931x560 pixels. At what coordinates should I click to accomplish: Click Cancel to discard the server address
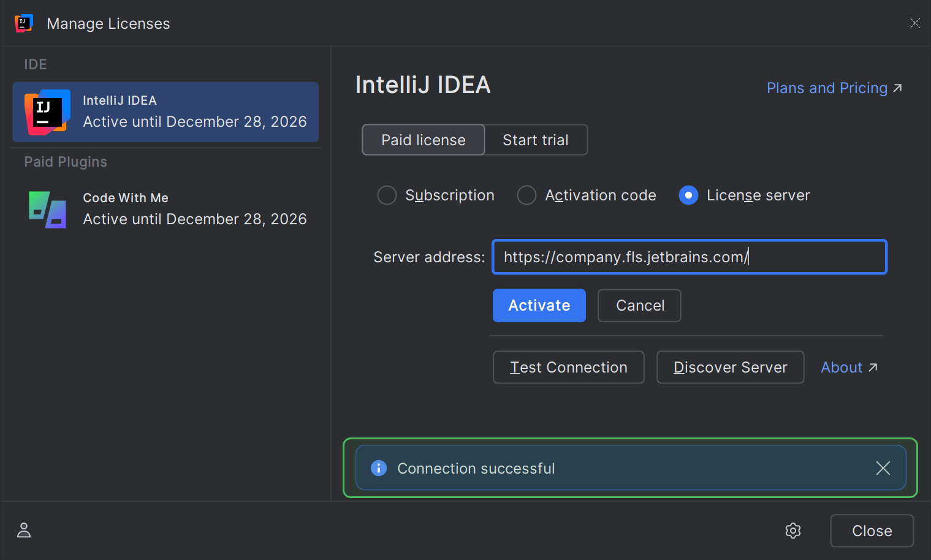tap(639, 305)
